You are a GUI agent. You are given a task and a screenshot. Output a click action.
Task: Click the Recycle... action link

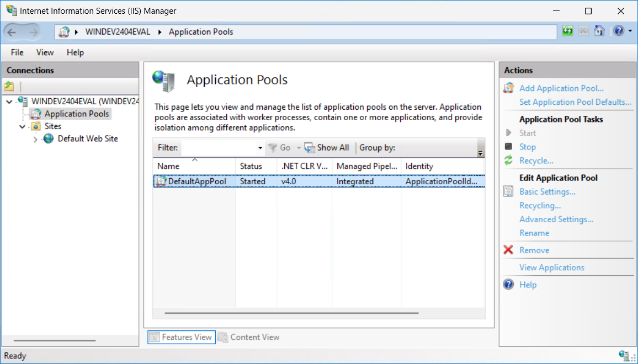click(536, 160)
